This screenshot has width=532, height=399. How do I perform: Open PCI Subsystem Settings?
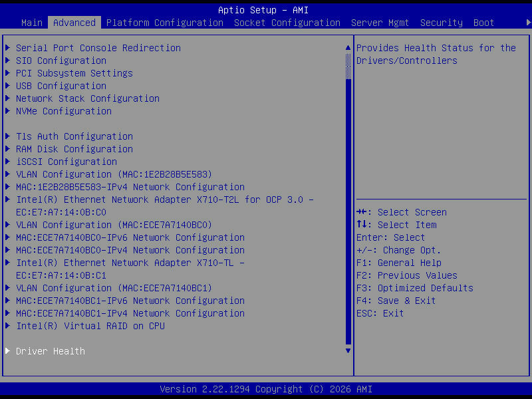pos(74,73)
